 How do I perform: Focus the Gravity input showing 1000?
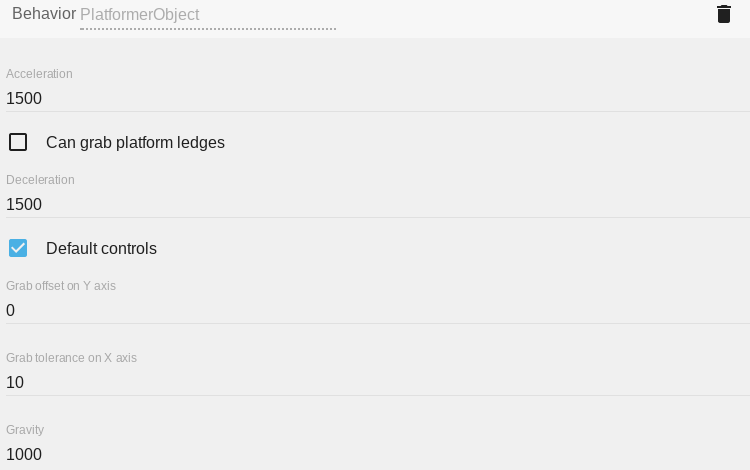378,454
